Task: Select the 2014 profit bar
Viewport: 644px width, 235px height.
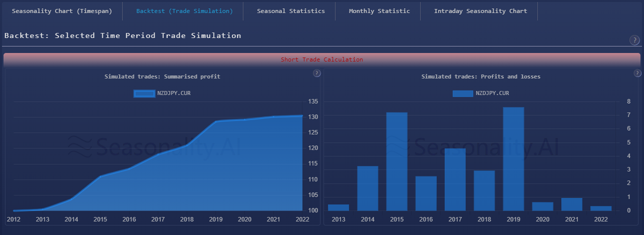Action: [368, 188]
